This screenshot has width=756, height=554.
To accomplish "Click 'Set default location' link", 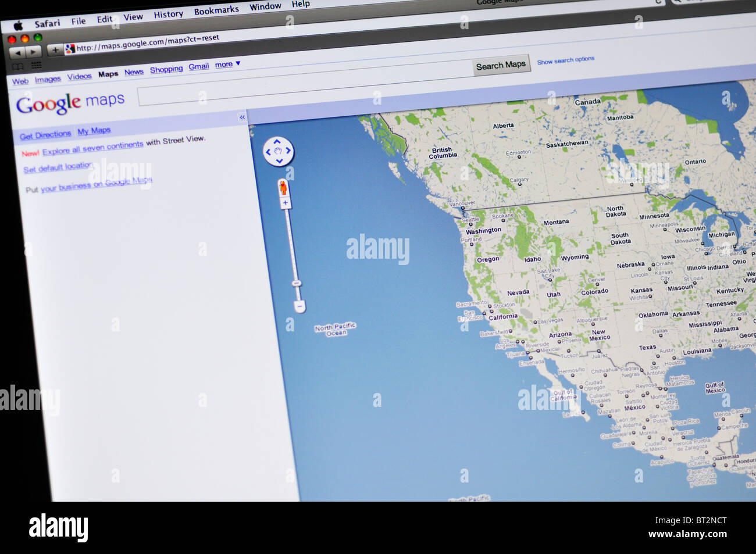I will (x=58, y=167).
